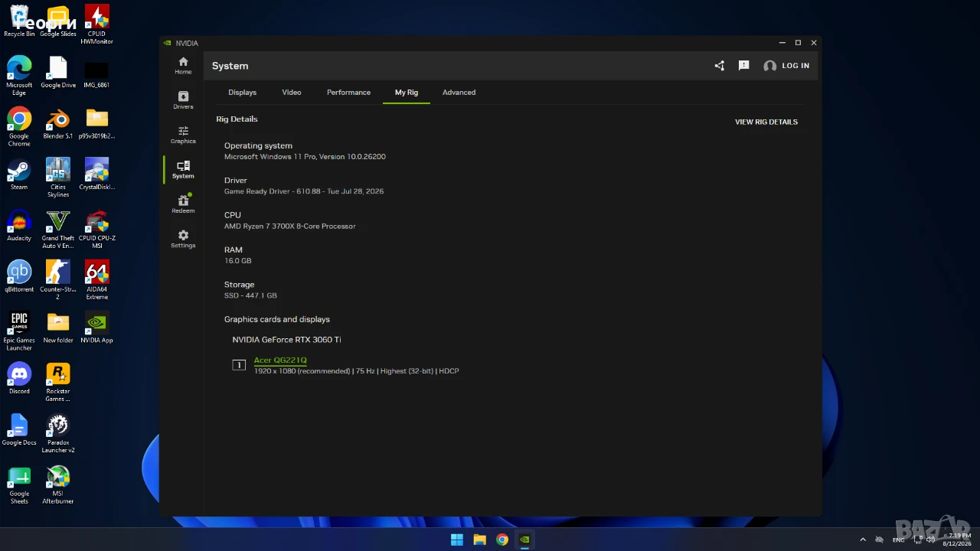Click the ENG language indicator
980x551 pixels.
click(x=899, y=540)
